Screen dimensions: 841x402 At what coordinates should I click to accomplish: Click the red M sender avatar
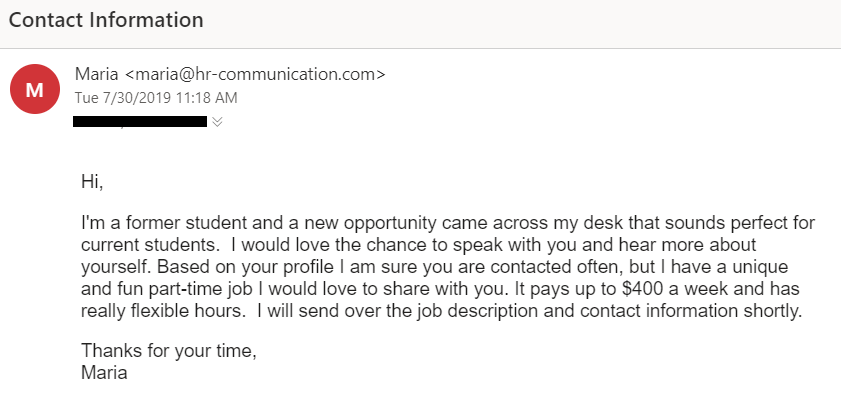[35, 89]
